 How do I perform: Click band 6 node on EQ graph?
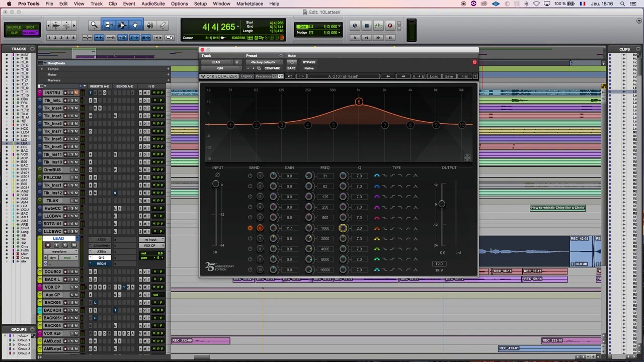click(x=359, y=102)
